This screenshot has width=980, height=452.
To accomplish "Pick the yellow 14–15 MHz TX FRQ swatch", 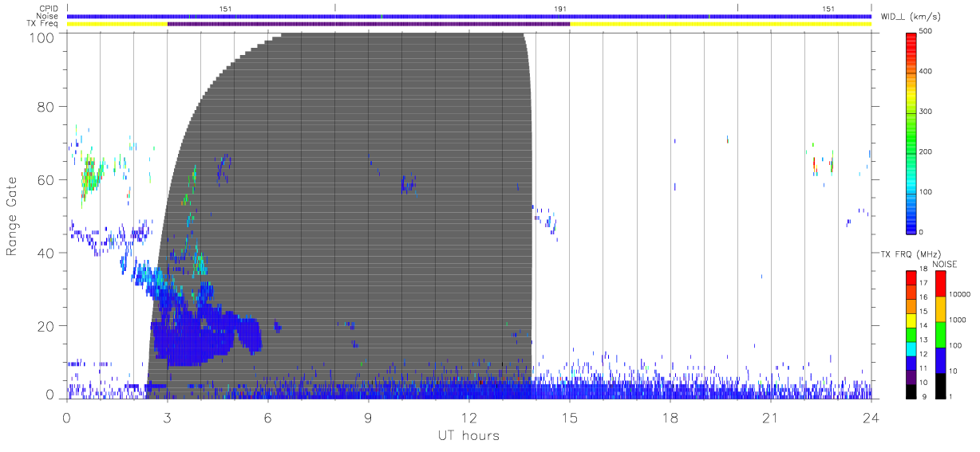I will point(911,320).
